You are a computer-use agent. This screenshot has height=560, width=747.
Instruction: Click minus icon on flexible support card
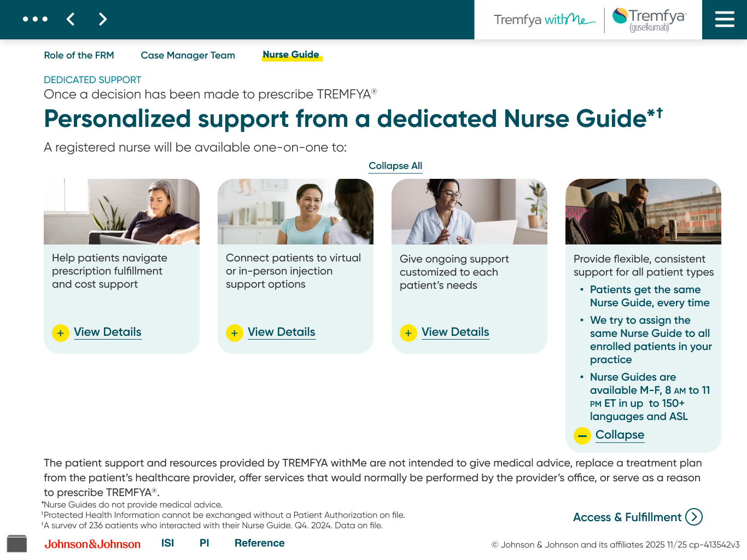coord(582,436)
